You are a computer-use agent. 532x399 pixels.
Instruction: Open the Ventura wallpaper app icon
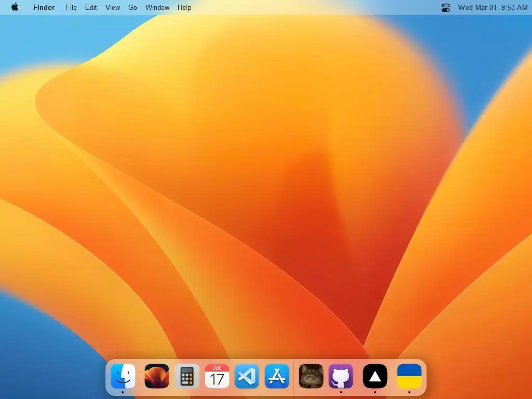[x=157, y=376]
